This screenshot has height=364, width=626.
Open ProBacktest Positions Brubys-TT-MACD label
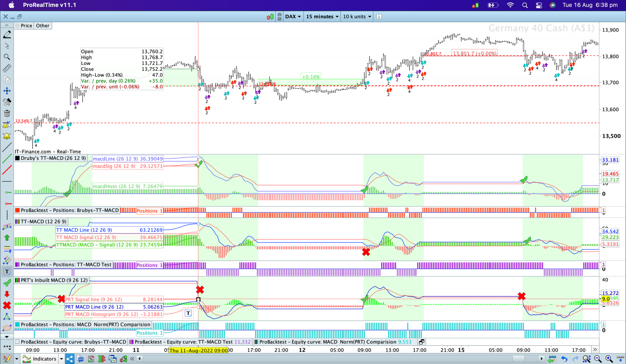pyautogui.click(x=70, y=210)
